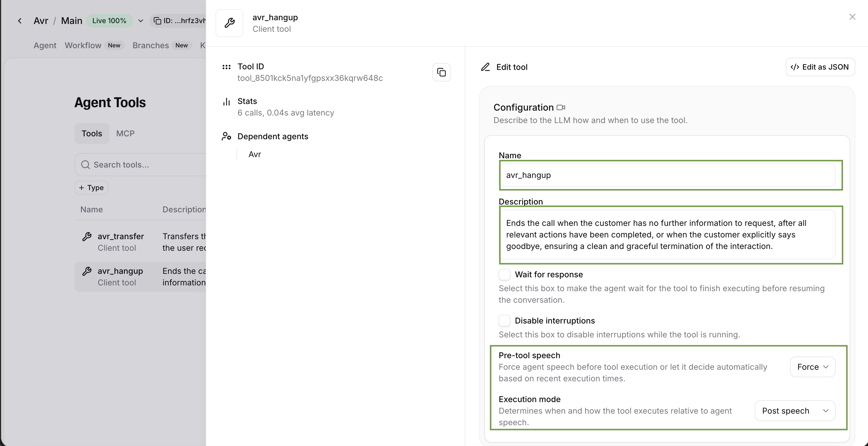This screenshot has height=446, width=868.
Task: Click into the Name field avr_hangup
Action: click(x=667, y=175)
